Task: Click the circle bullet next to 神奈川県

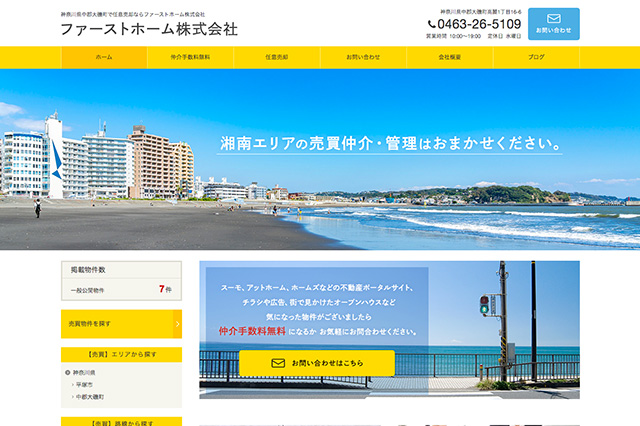Action: 68,372
